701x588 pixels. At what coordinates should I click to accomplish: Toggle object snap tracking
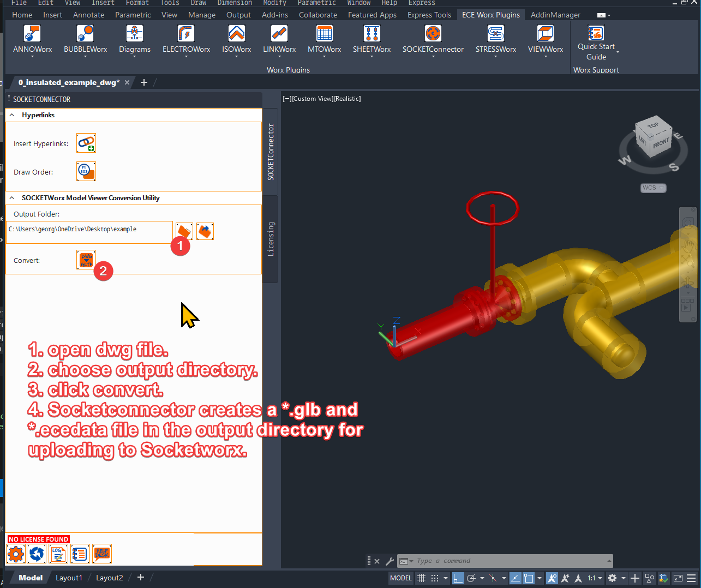[x=515, y=578]
